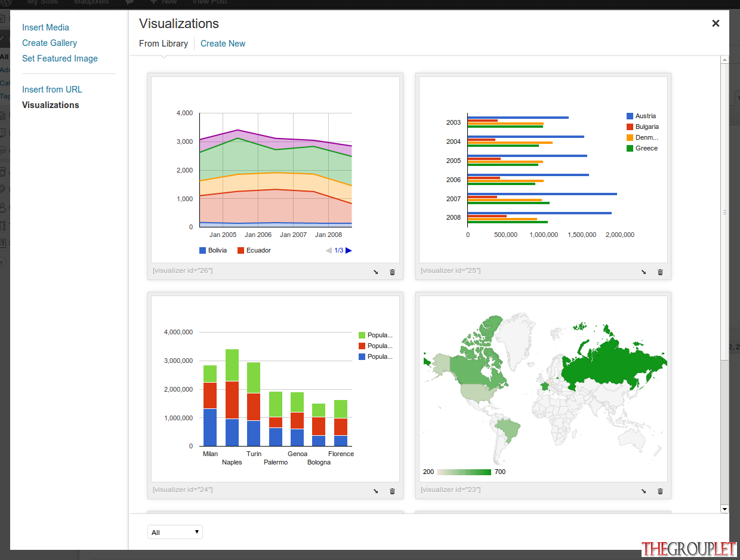The height and width of the screenshot is (560, 740).
Task: Click the [visualizer id="25"] shortcode text
Action: click(x=451, y=270)
